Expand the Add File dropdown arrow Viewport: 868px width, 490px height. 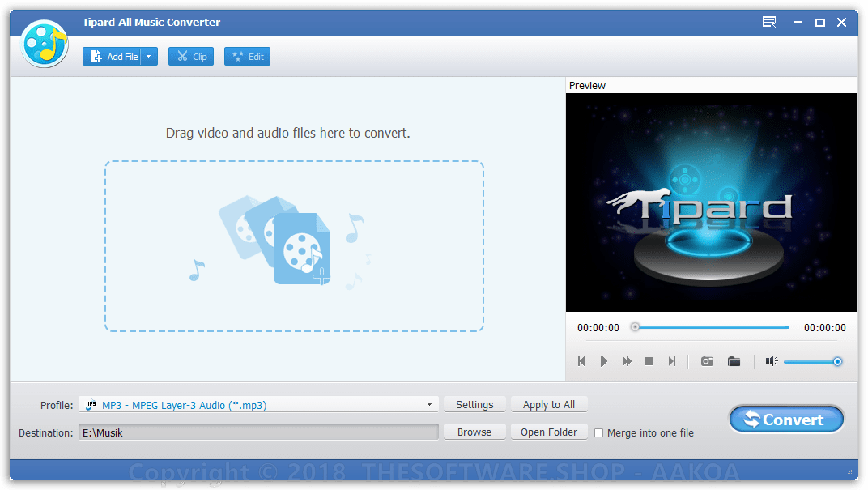coord(147,56)
